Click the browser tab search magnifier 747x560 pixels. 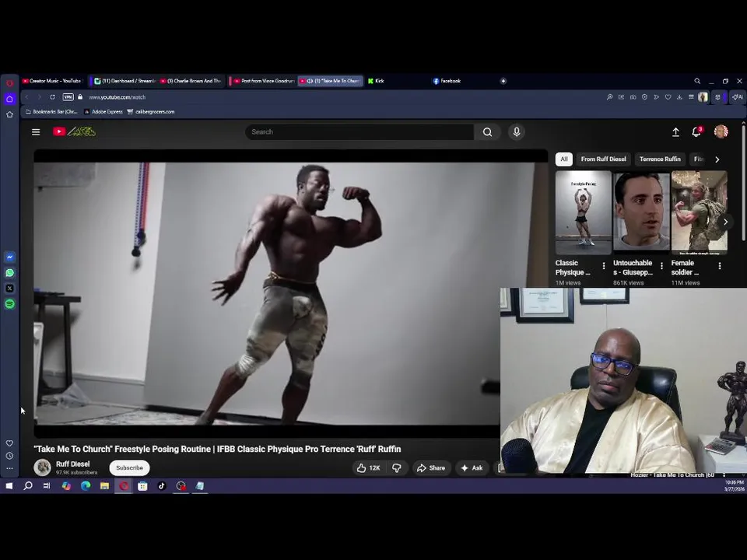pos(697,81)
